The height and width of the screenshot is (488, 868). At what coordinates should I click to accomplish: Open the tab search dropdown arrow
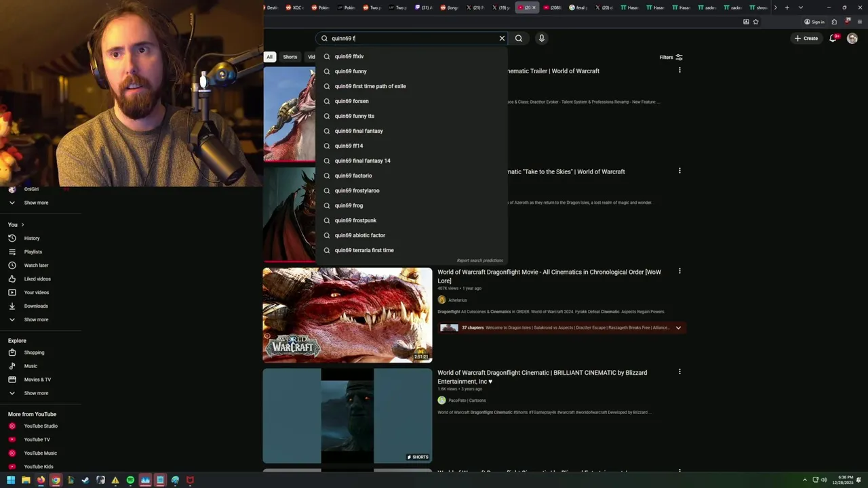801,7
